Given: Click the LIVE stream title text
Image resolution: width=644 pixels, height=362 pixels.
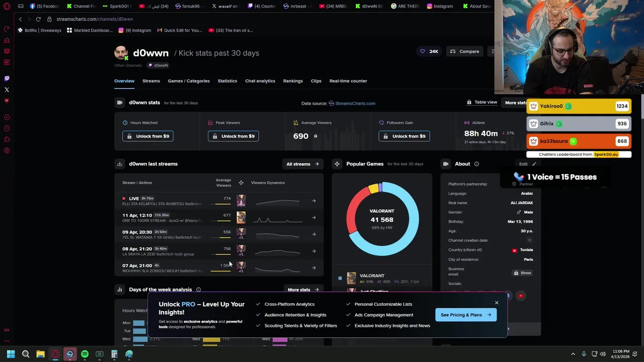Looking at the screenshot, I should 162,204.
